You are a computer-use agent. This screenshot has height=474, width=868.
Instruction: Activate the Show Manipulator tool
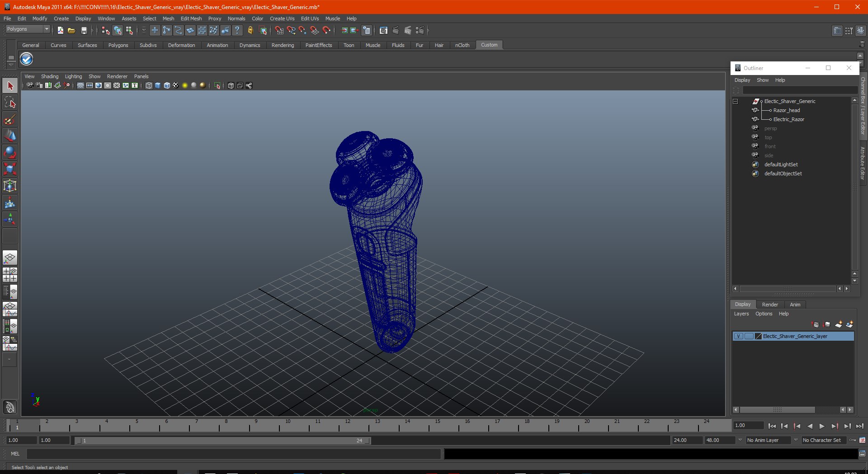pos(10,219)
